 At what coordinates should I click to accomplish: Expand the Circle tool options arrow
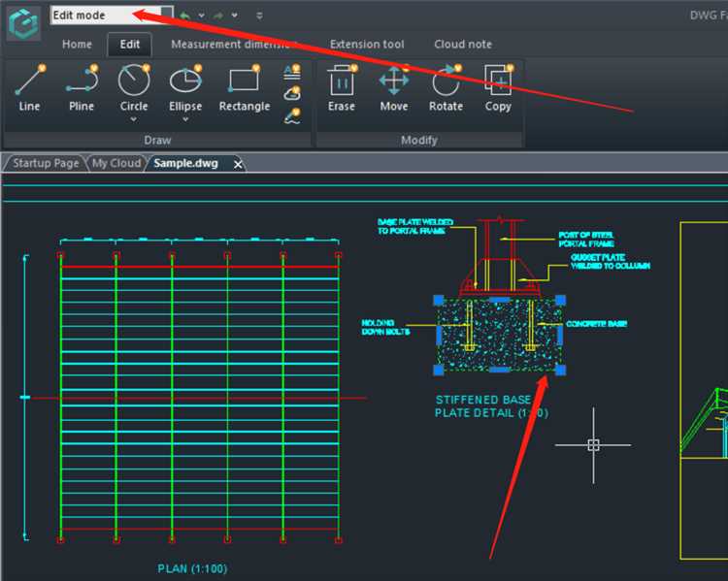pyautogui.click(x=134, y=120)
